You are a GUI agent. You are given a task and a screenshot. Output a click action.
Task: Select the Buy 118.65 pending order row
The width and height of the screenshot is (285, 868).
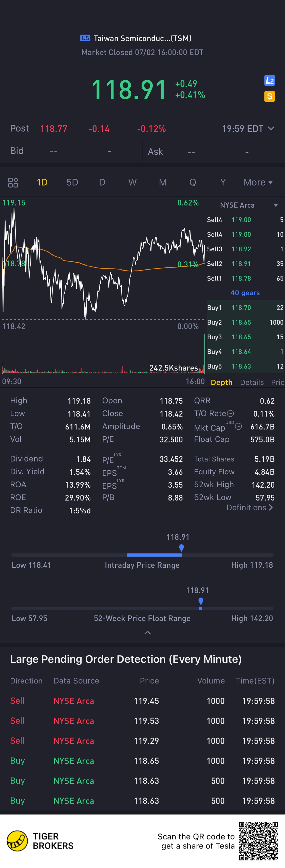pyautogui.click(x=142, y=761)
